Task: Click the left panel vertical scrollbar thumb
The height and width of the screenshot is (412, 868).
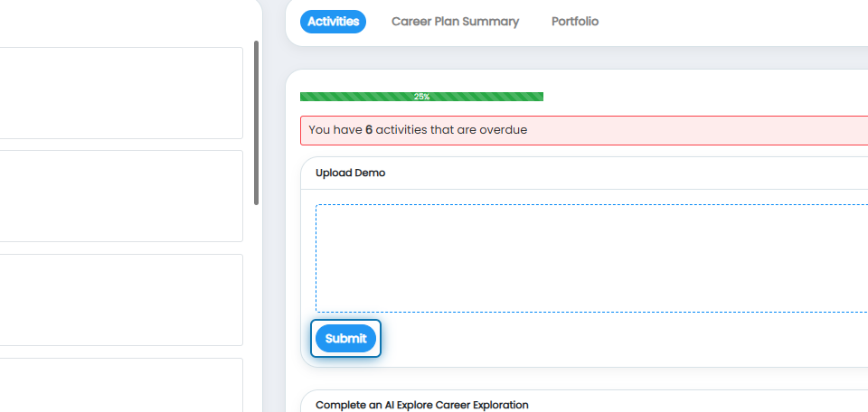Action: [256, 123]
